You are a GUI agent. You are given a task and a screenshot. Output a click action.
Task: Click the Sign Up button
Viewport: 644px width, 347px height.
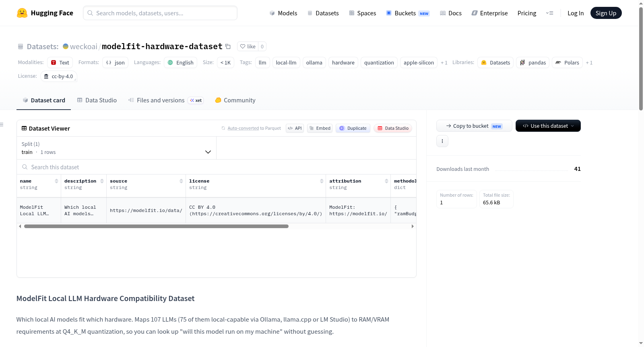[606, 13]
